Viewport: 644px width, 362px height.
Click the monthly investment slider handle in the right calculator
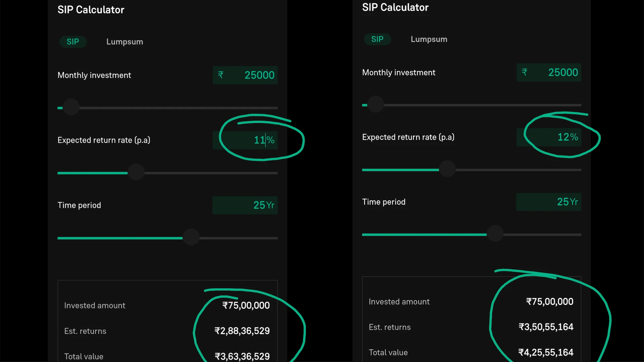376,105
